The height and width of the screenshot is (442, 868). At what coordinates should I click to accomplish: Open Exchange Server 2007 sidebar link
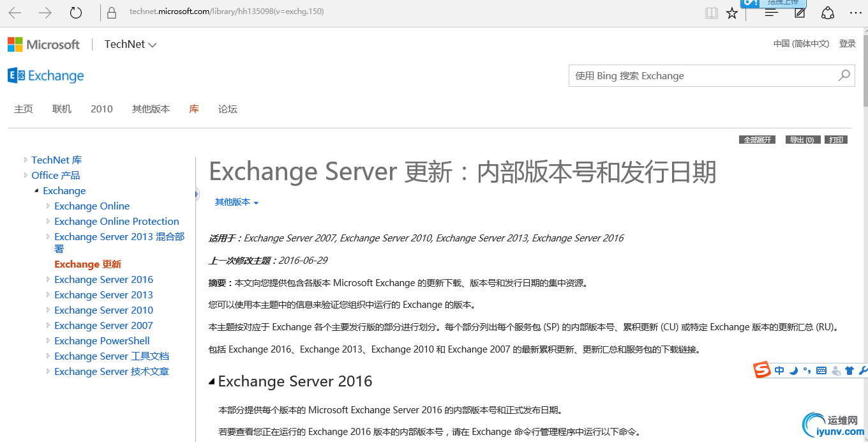click(103, 325)
